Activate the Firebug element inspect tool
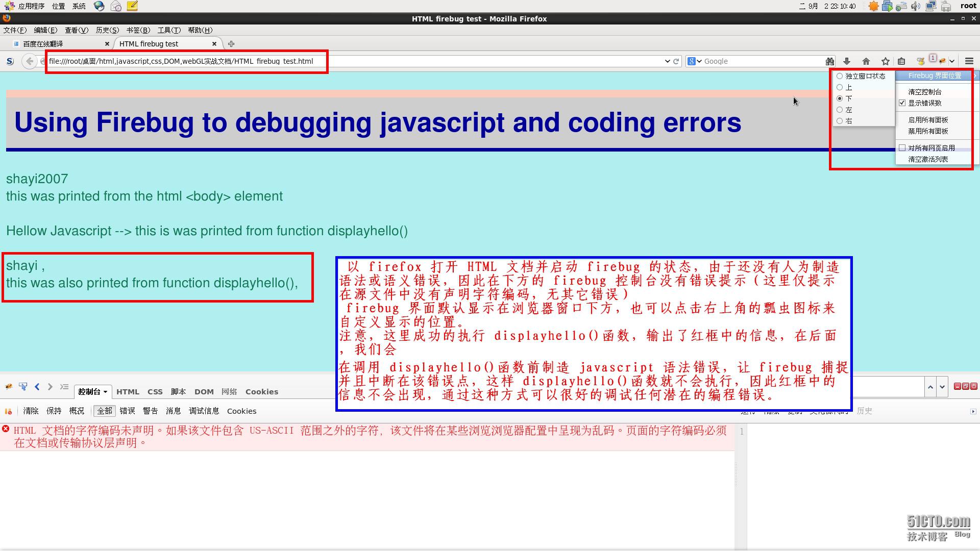Screen dimensions: 980x551 [23, 387]
